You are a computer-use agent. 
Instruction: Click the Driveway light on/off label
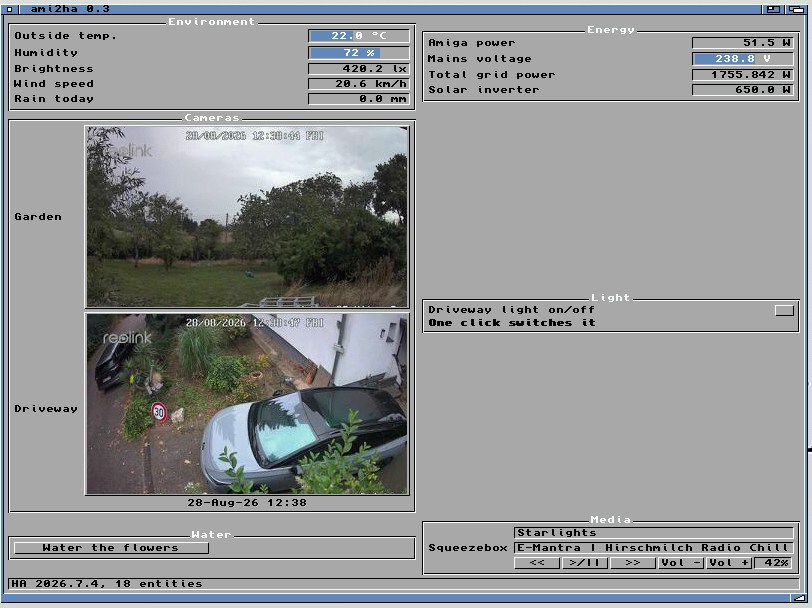(x=512, y=310)
